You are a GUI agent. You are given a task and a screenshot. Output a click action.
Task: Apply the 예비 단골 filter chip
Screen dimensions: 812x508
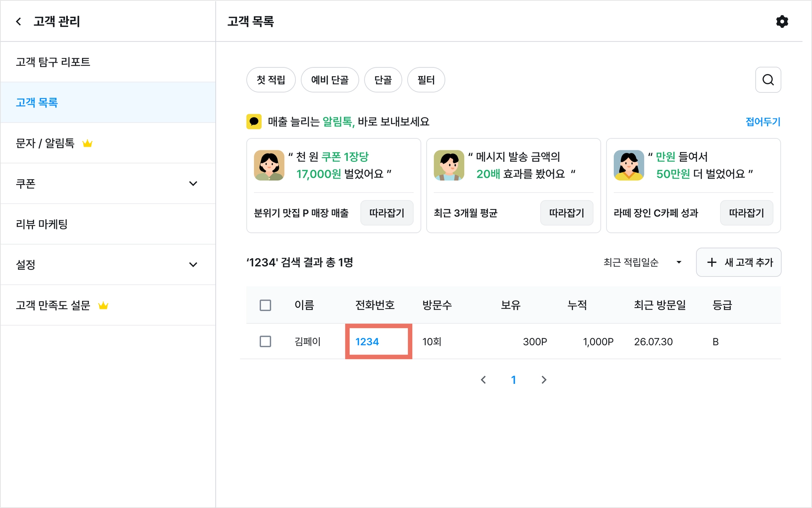(x=330, y=80)
